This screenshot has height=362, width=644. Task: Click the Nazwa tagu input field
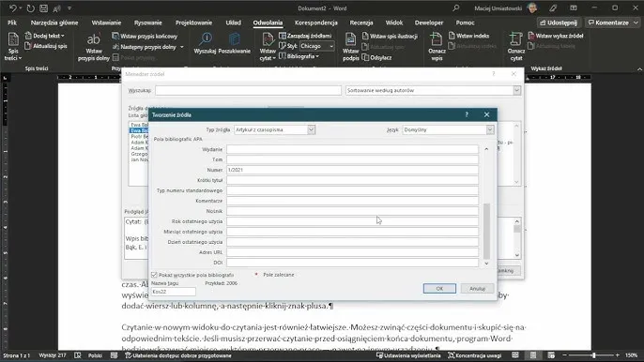(x=174, y=292)
